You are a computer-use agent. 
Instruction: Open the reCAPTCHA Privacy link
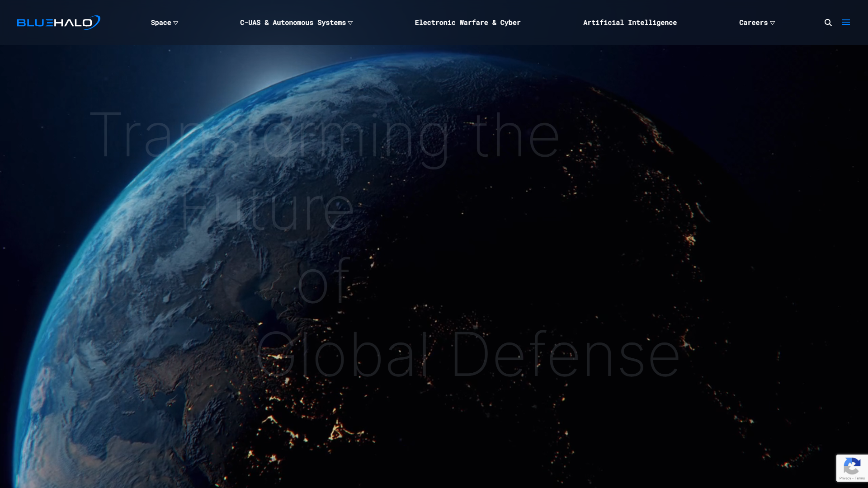click(845, 478)
